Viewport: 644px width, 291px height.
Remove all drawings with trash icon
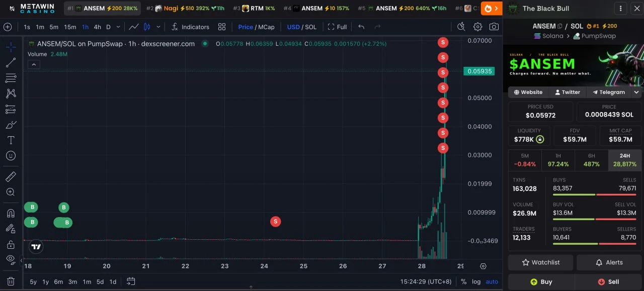tap(11, 281)
